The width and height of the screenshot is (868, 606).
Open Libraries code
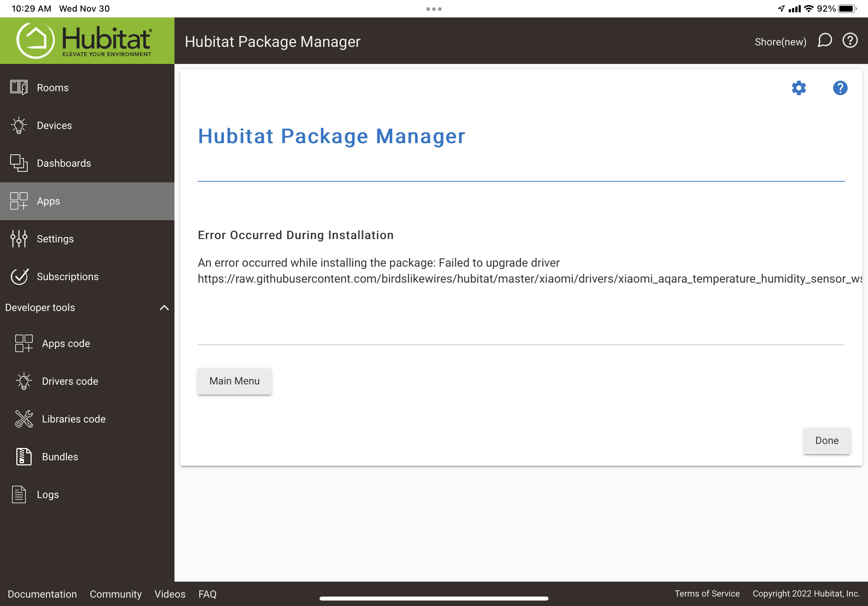74,419
